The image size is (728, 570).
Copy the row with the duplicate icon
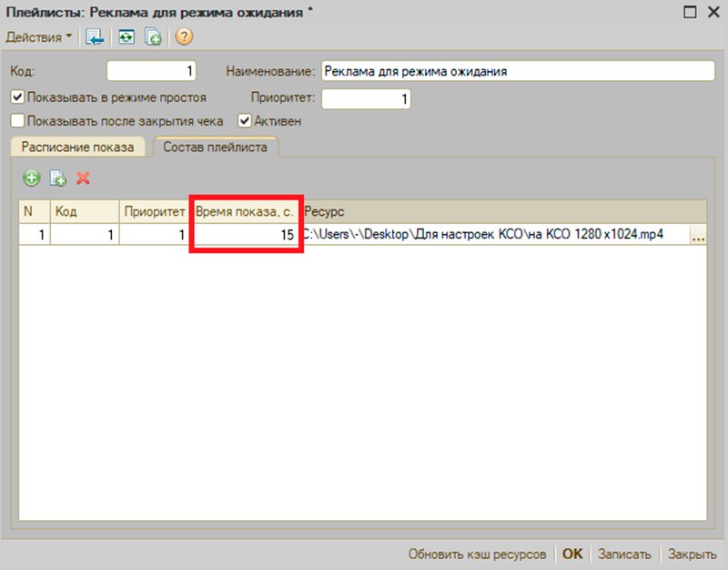tap(58, 178)
